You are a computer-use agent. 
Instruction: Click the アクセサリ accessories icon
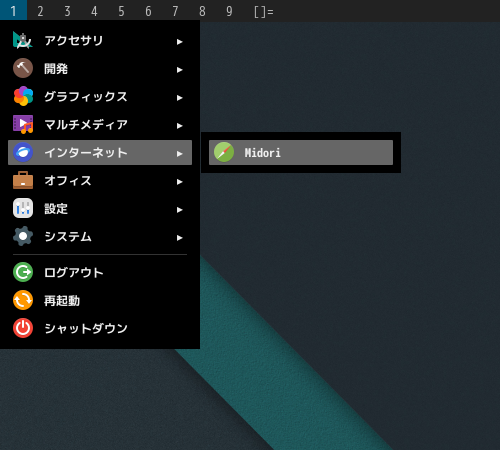[23, 40]
